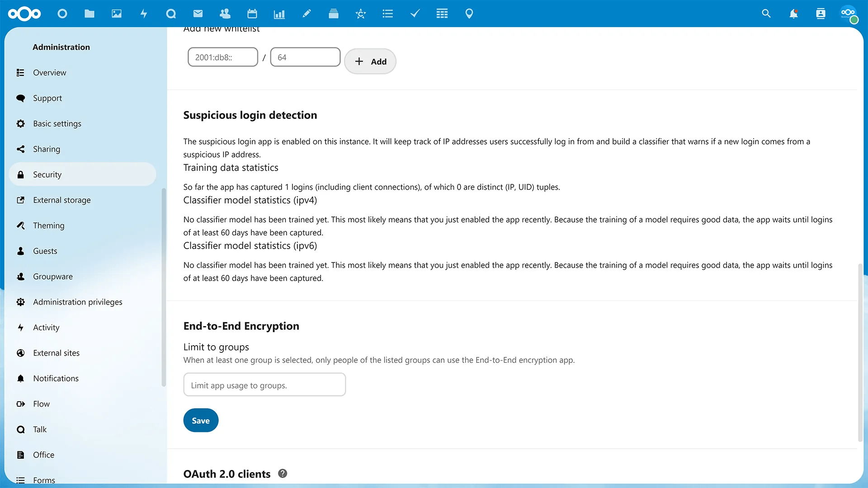Open the Calendar app icon
The width and height of the screenshot is (868, 488).
pos(252,14)
